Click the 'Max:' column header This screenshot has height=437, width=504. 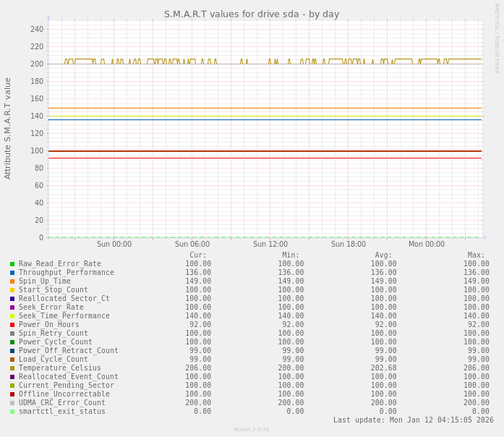pyautogui.click(x=476, y=255)
